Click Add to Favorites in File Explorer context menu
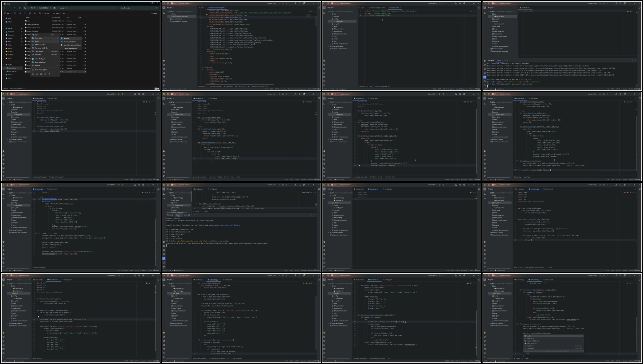This screenshot has width=643, height=364. (45, 45)
